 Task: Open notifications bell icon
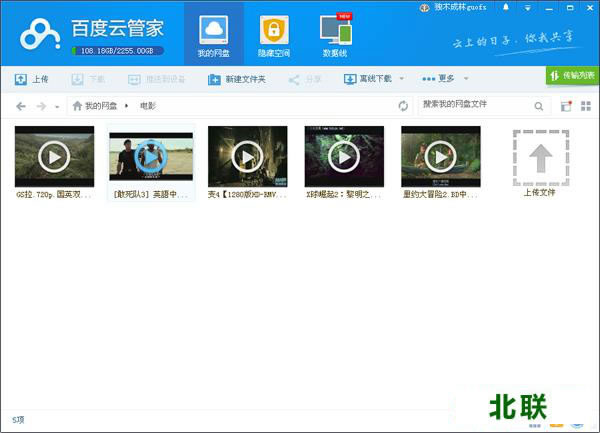click(506, 7)
